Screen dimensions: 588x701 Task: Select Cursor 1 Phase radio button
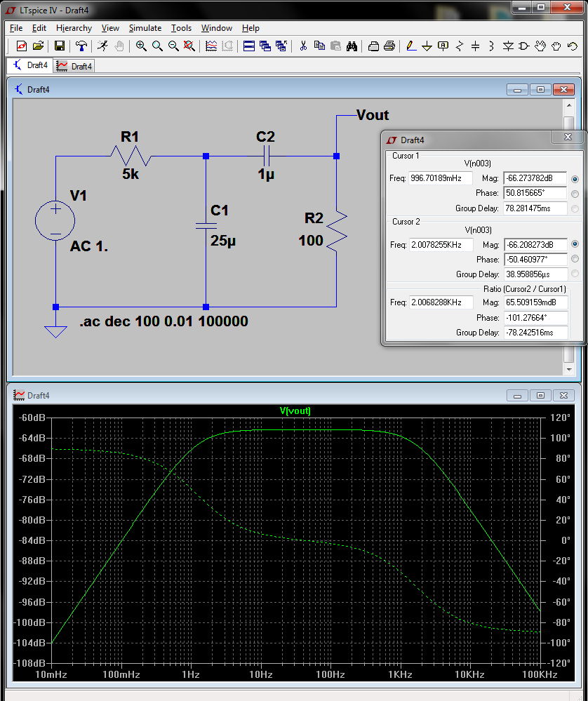[x=575, y=194]
